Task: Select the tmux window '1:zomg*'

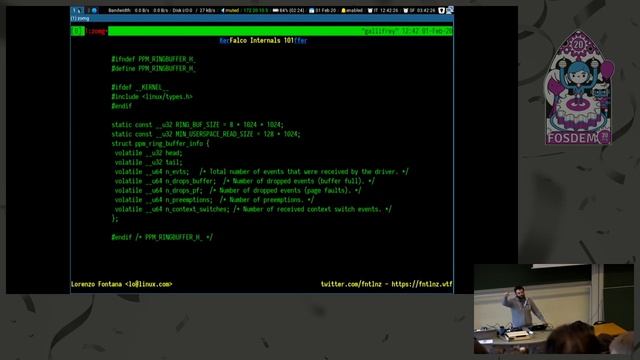Action: 96,31
